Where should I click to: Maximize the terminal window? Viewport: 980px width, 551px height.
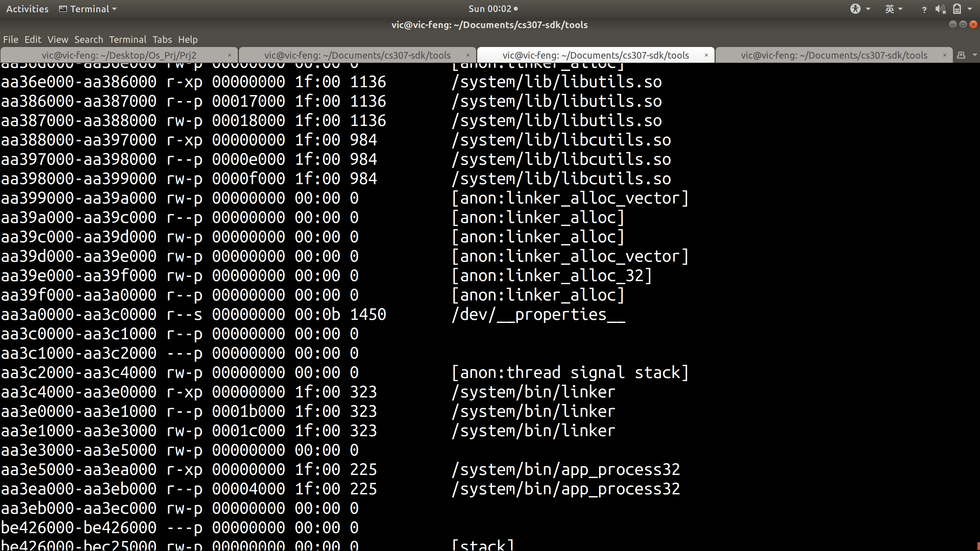coord(963,25)
